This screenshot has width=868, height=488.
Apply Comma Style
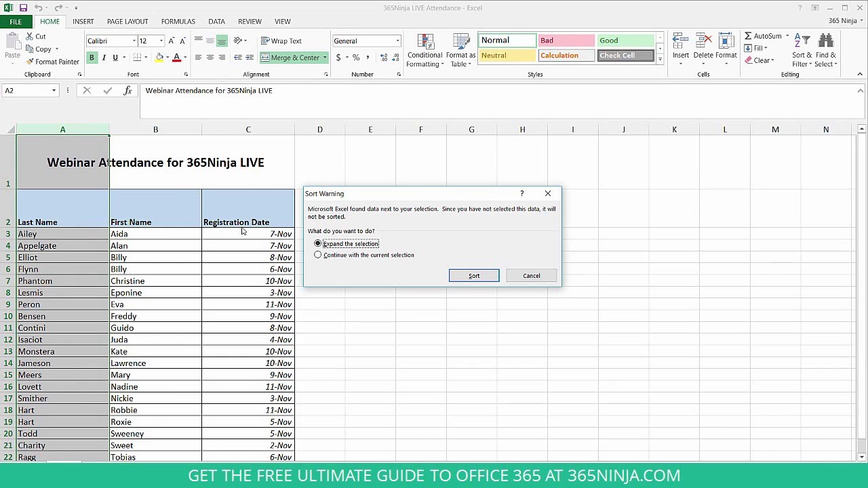tap(368, 58)
